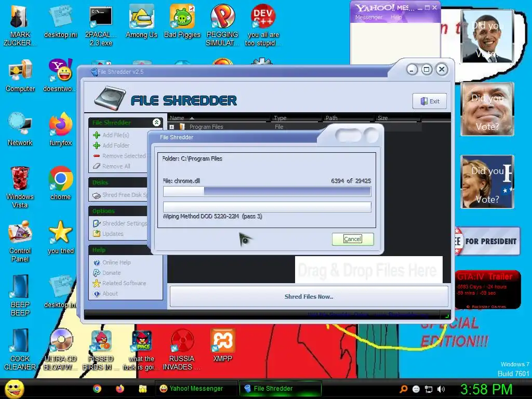Click Shred Files Now button
Viewport: 532px width, 399px height.
click(x=309, y=297)
